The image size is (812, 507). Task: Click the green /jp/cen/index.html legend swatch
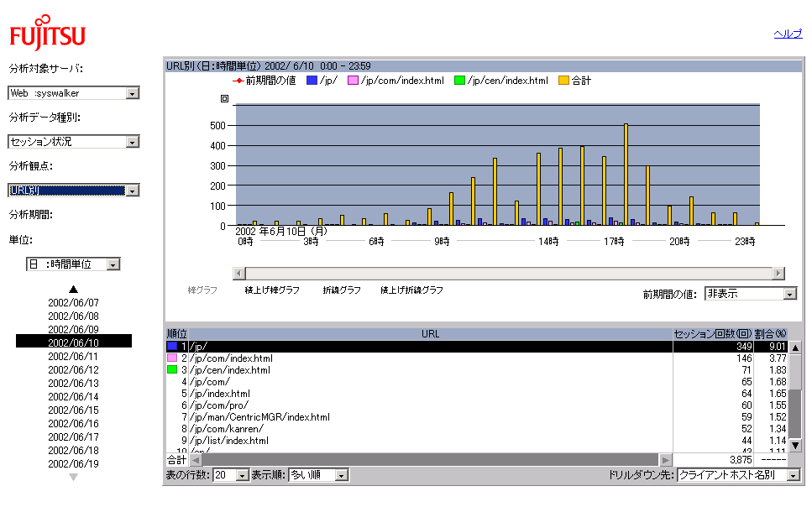click(459, 81)
